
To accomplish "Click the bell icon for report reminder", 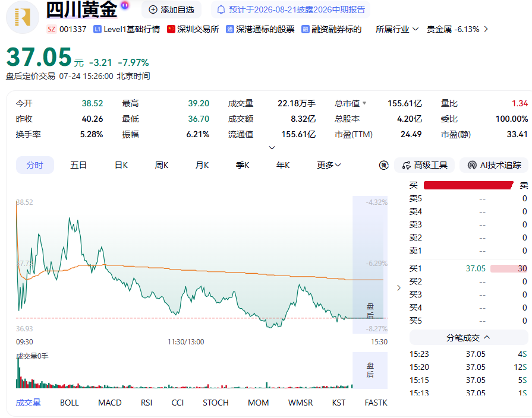I will (221, 9).
